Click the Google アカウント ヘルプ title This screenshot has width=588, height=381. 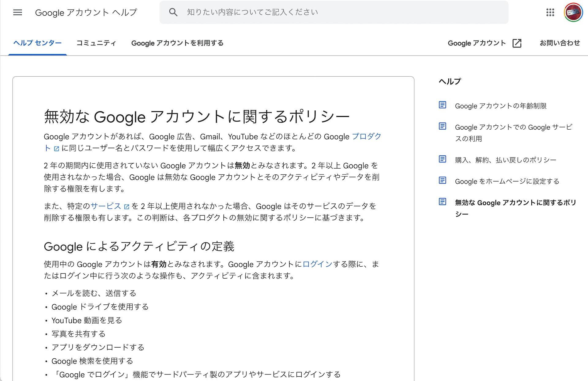(x=86, y=12)
